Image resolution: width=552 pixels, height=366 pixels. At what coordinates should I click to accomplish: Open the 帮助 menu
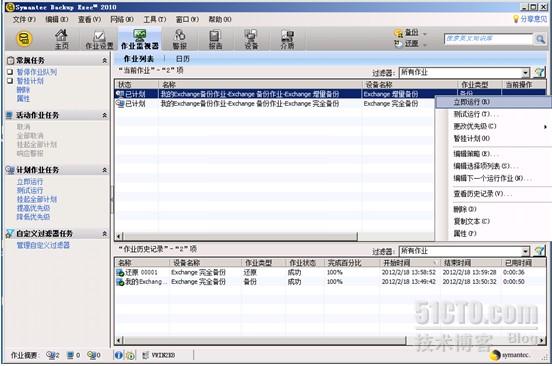coord(220,19)
